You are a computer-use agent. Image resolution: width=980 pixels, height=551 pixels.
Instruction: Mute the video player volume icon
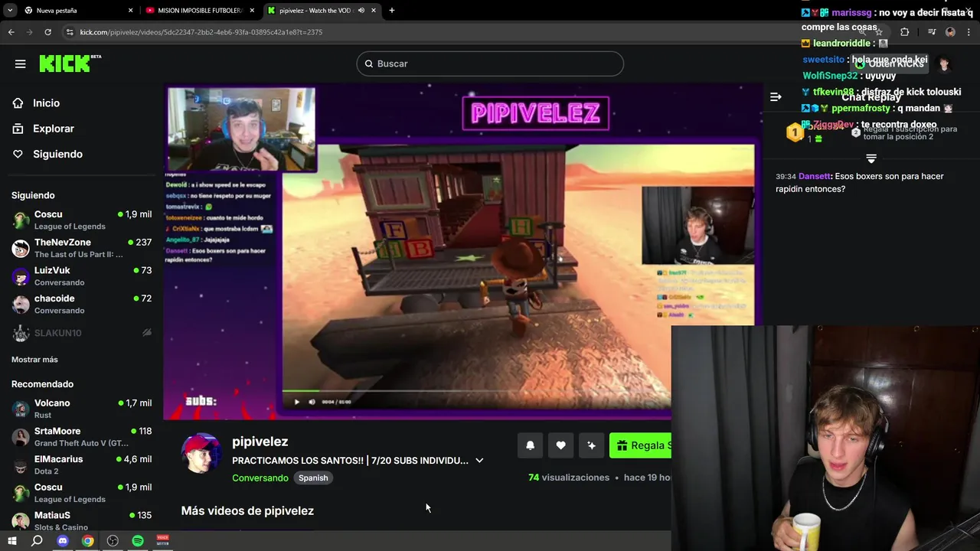coord(312,402)
